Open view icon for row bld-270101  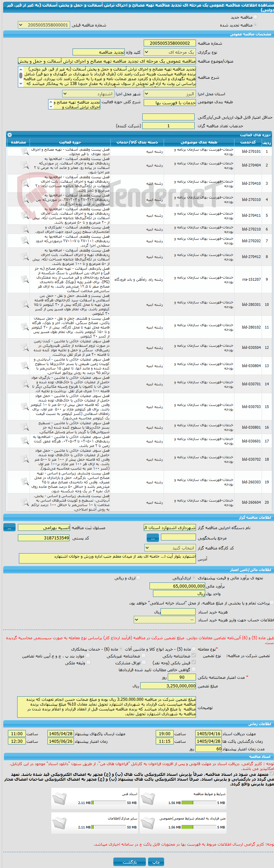[x=24, y=151]
